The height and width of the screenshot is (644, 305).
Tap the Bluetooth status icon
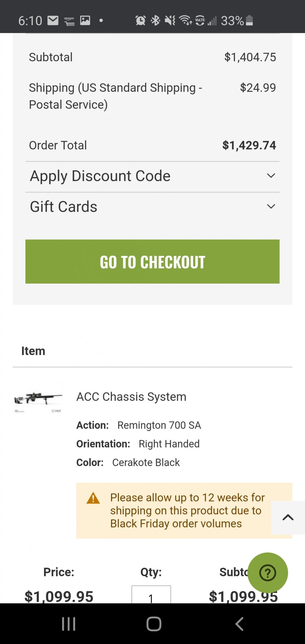[x=155, y=20]
